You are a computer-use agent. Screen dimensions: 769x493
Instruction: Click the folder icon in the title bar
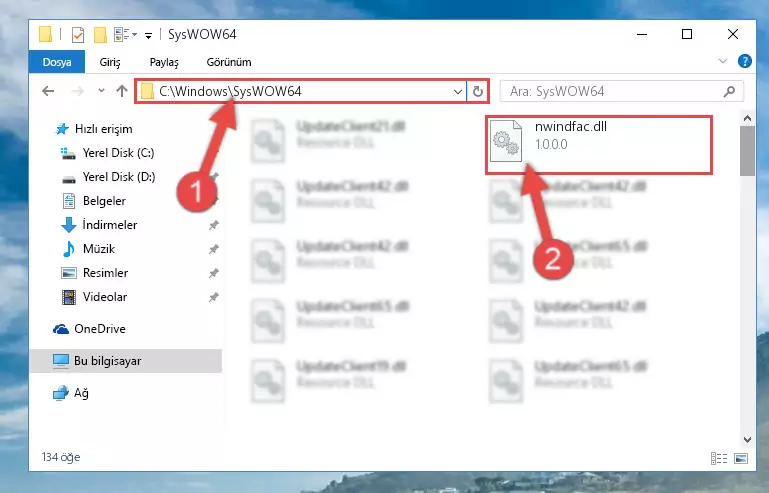pyautogui.click(x=46, y=34)
